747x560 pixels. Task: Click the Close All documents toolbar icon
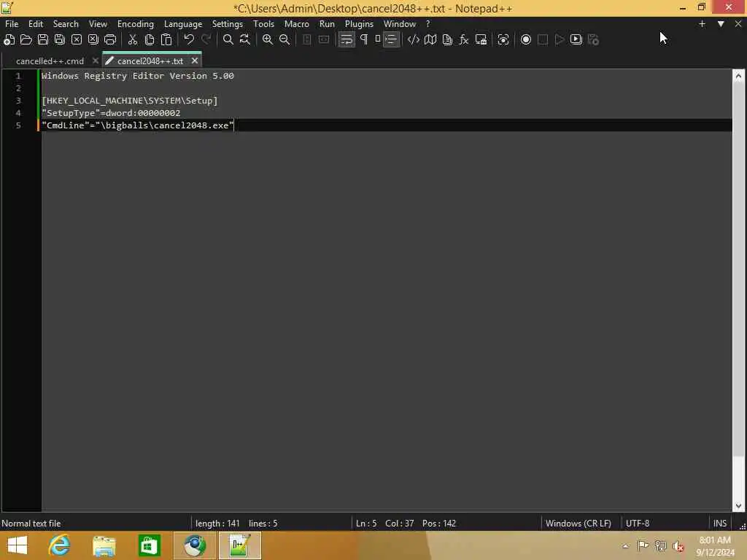pos(93,40)
